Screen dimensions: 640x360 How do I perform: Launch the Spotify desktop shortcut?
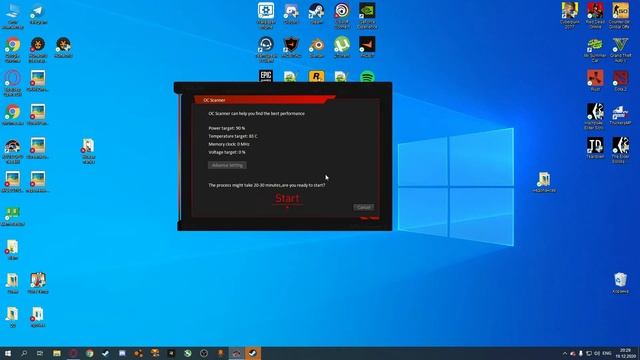click(367, 76)
